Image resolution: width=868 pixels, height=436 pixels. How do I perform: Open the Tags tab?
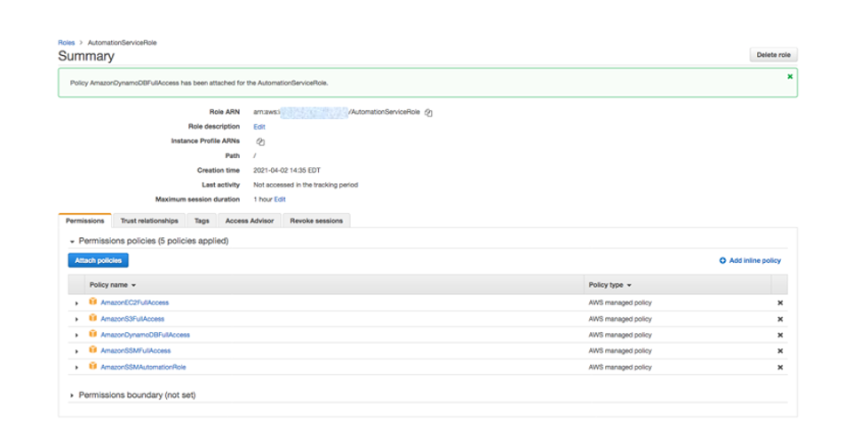point(202,221)
